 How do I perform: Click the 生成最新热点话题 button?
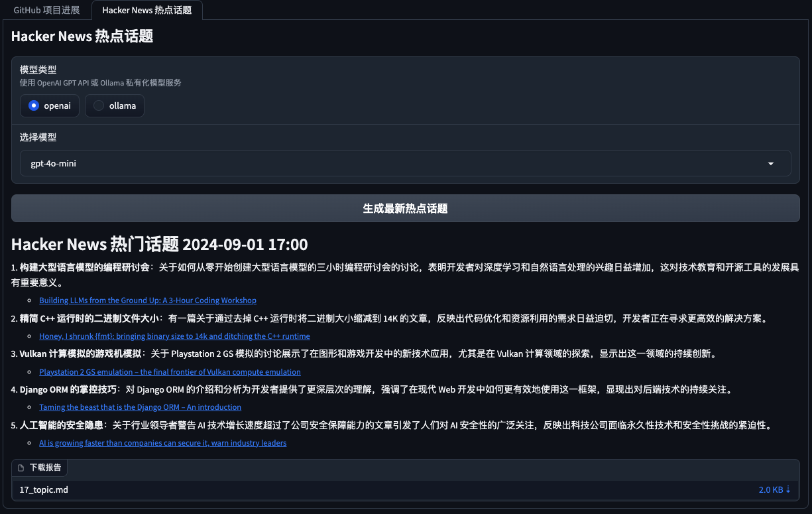(x=406, y=208)
